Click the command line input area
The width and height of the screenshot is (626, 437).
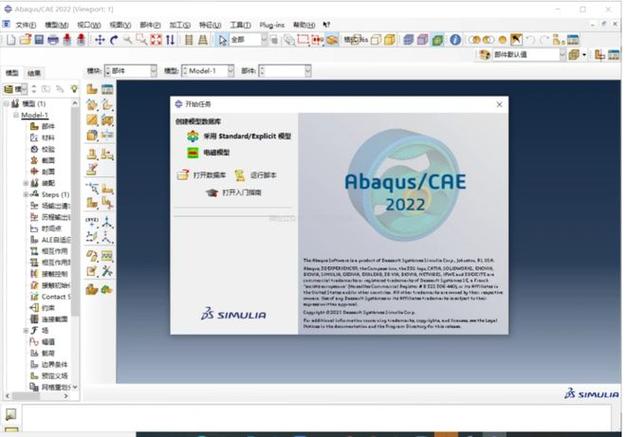pos(316,417)
